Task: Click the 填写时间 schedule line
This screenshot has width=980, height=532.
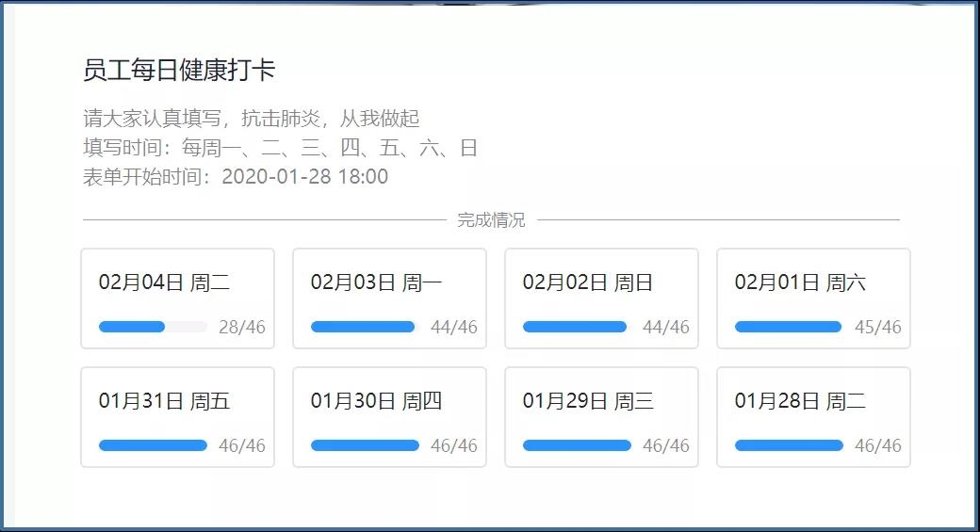Action: (x=280, y=148)
